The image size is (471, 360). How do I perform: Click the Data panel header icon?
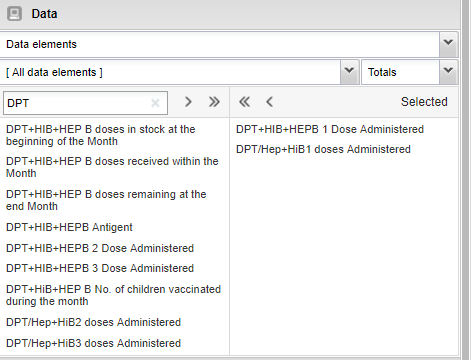click(14, 14)
